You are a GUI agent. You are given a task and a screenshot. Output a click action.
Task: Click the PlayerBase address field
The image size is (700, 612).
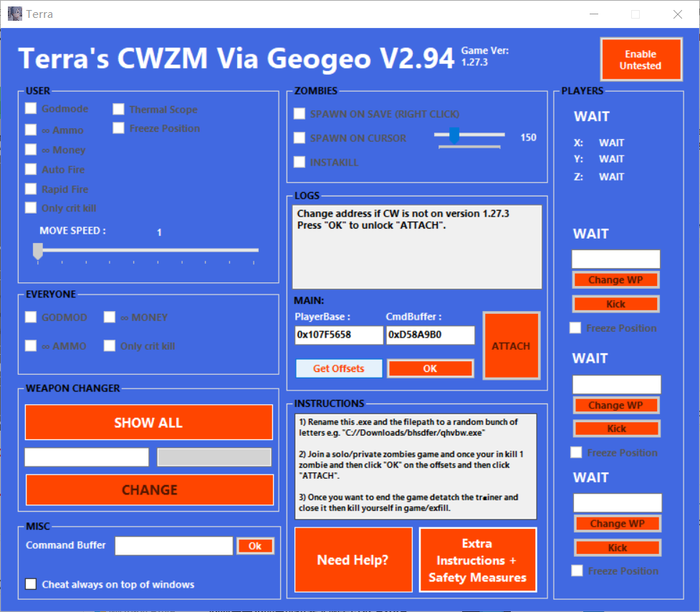point(338,335)
